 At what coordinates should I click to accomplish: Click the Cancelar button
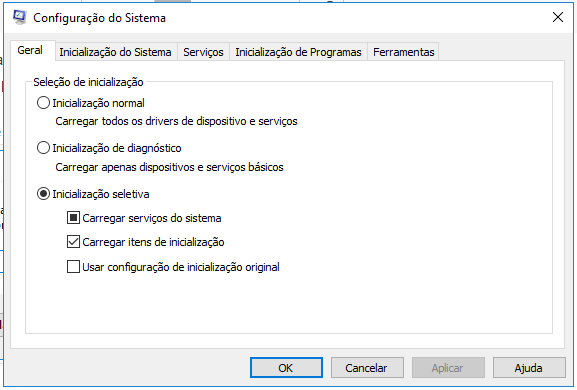(x=367, y=368)
